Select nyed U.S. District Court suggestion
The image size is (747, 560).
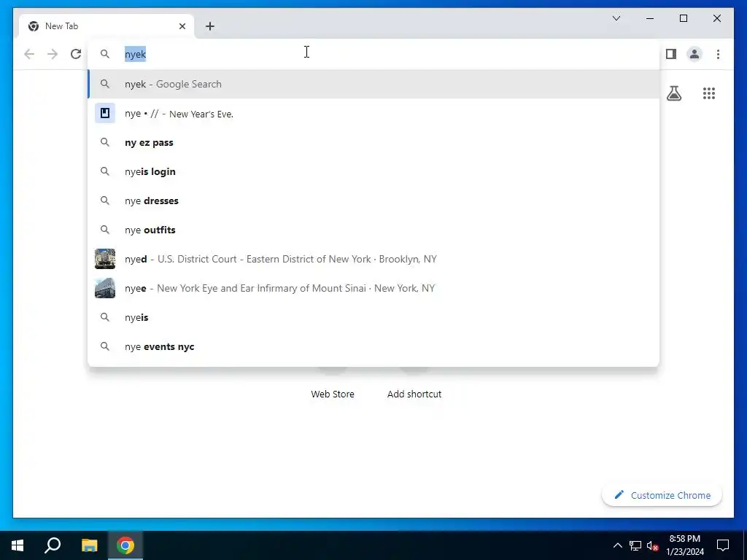(373, 259)
